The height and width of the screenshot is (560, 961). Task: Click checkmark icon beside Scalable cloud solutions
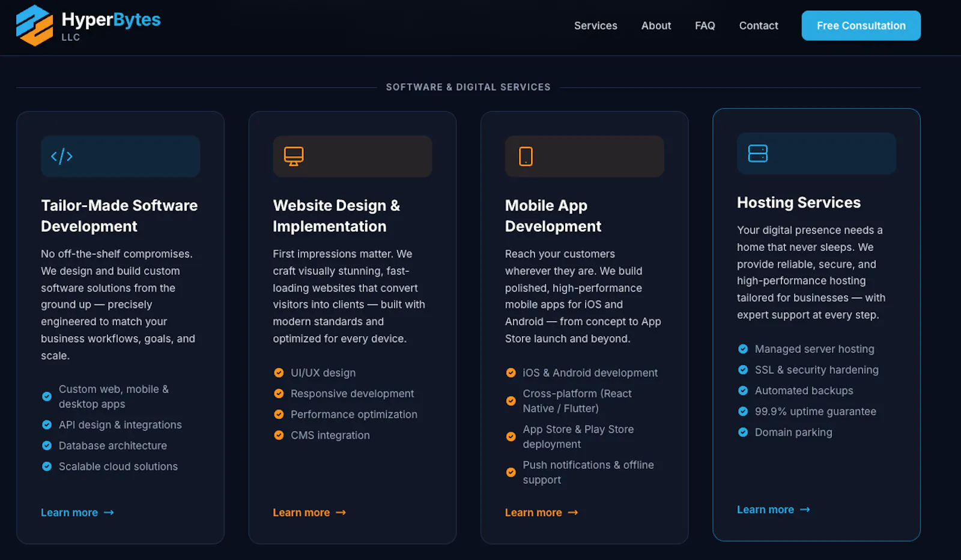coord(47,466)
